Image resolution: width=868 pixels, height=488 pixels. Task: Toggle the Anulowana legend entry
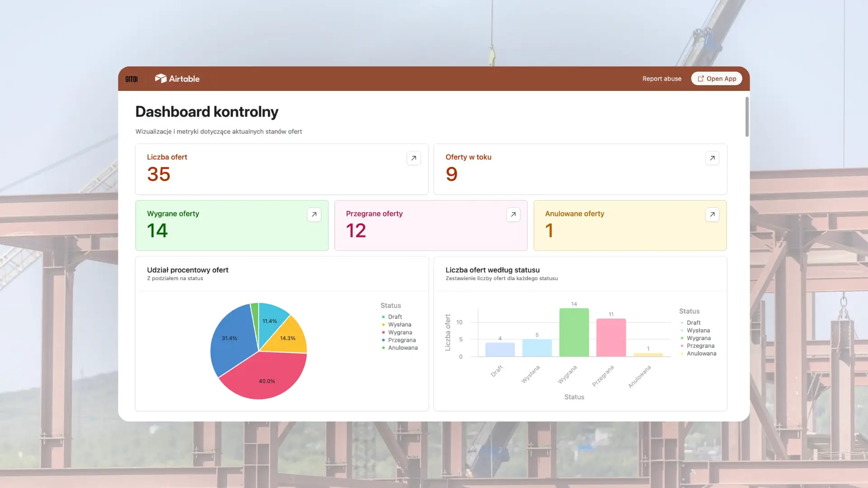[701, 353]
